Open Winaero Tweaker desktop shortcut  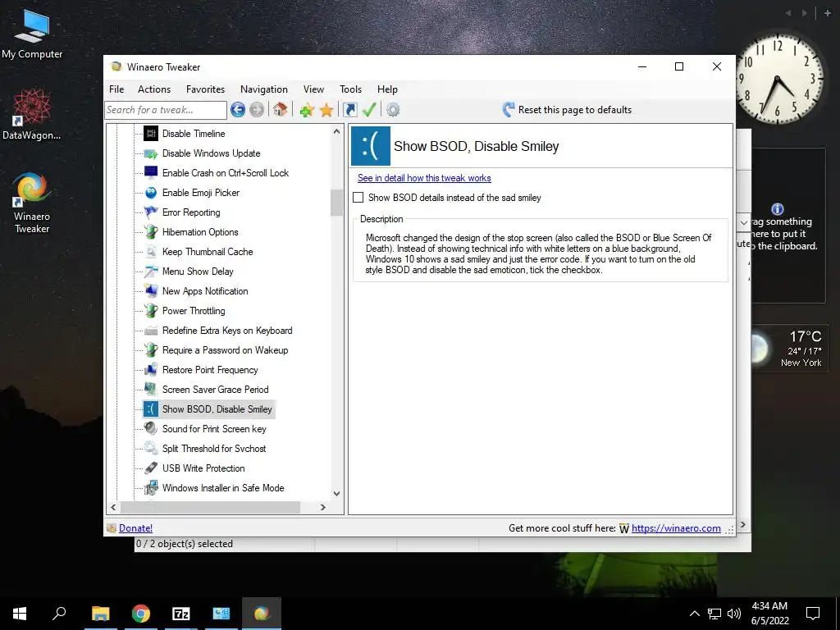point(32,203)
